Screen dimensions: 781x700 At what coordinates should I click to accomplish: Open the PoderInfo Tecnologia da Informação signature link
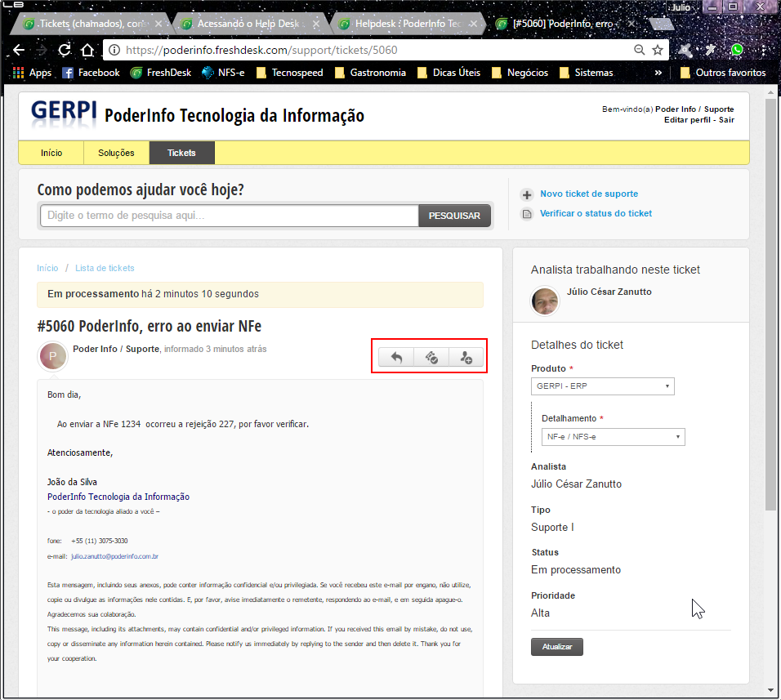[x=118, y=497]
